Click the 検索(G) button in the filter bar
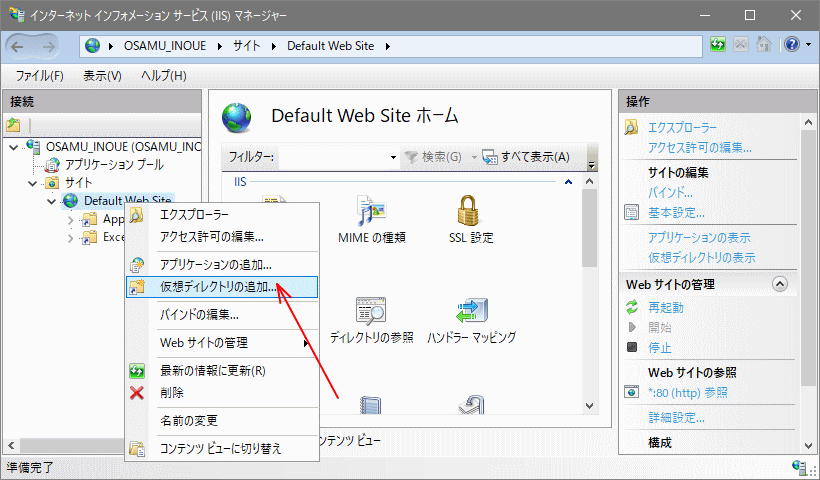This screenshot has width=820, height=480. pos(434,157)
